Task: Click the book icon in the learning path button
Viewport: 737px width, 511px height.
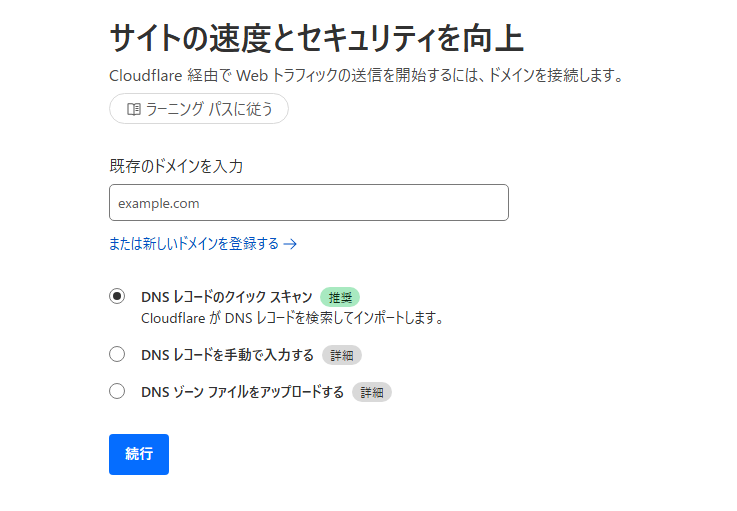Action: click(133, 109)
